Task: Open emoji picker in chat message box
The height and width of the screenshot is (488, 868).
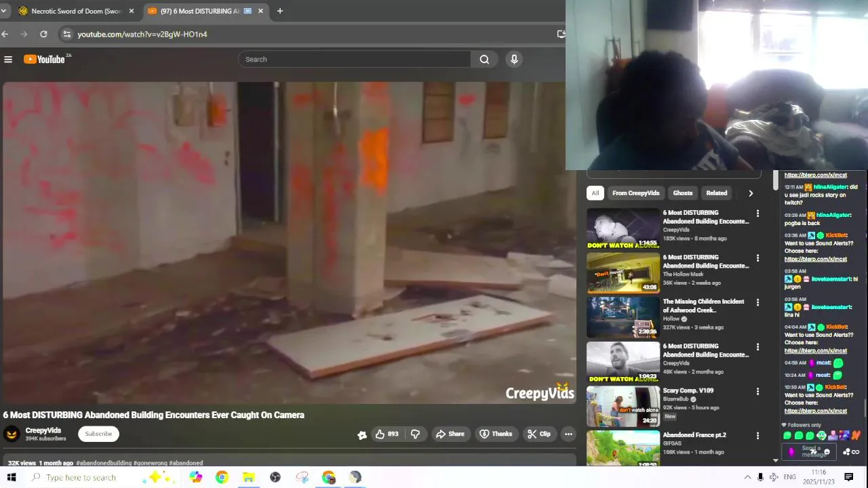Action: (827, 452)
